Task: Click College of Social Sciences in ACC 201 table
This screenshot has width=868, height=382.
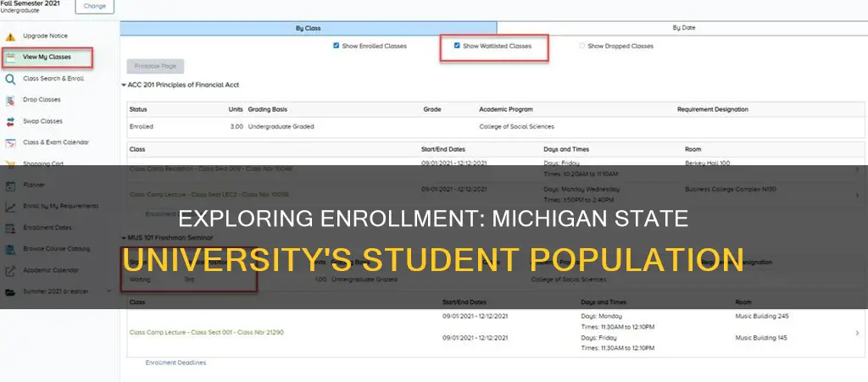Action: tap(516, 126)
